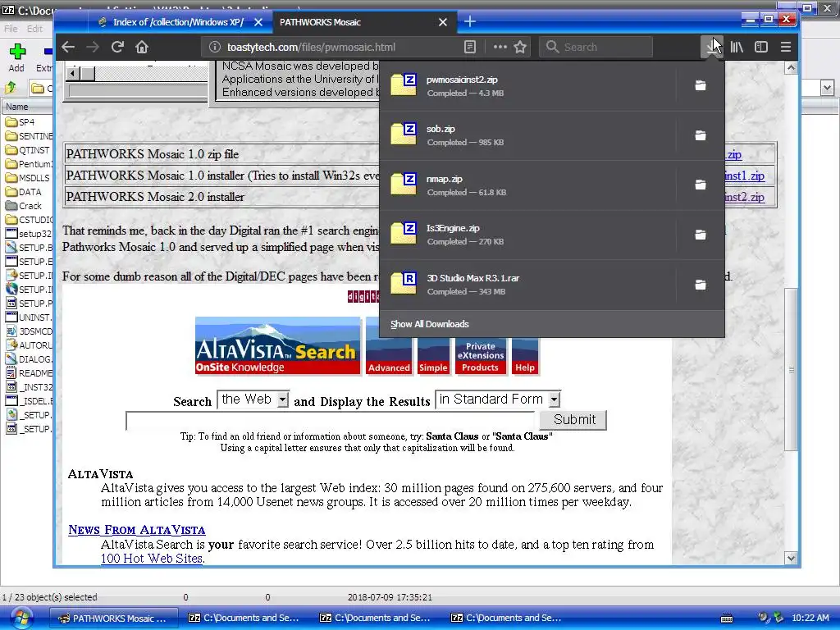840x630 pixels.
Task: Open the 7-Zip address path dropdown arrow
Action: point(827,87)
